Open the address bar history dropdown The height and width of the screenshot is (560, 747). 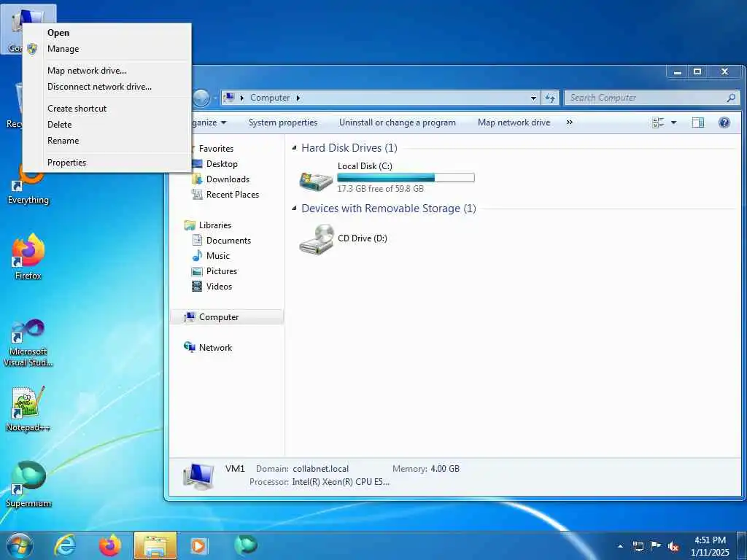(x=533, y=98)
